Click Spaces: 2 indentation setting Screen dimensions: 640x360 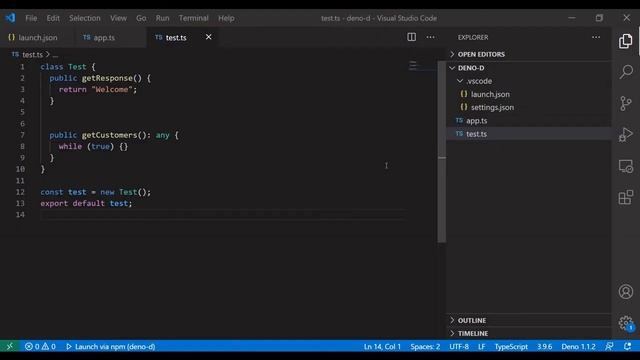pos(425,347)
